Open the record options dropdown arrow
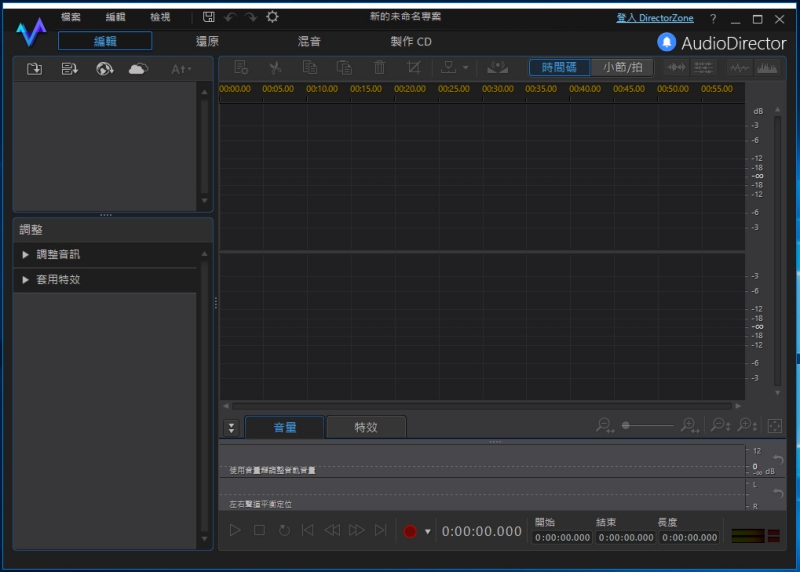Viewport: 800px width, 572px height. (x=428, y=532)
